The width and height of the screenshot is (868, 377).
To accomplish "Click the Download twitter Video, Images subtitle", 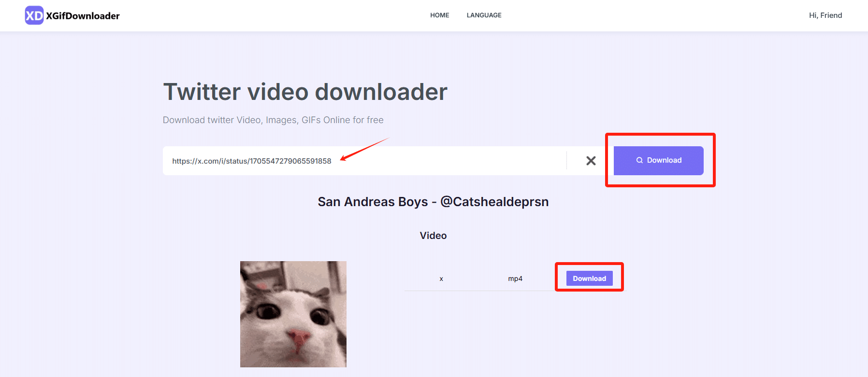I will (273, 120).
